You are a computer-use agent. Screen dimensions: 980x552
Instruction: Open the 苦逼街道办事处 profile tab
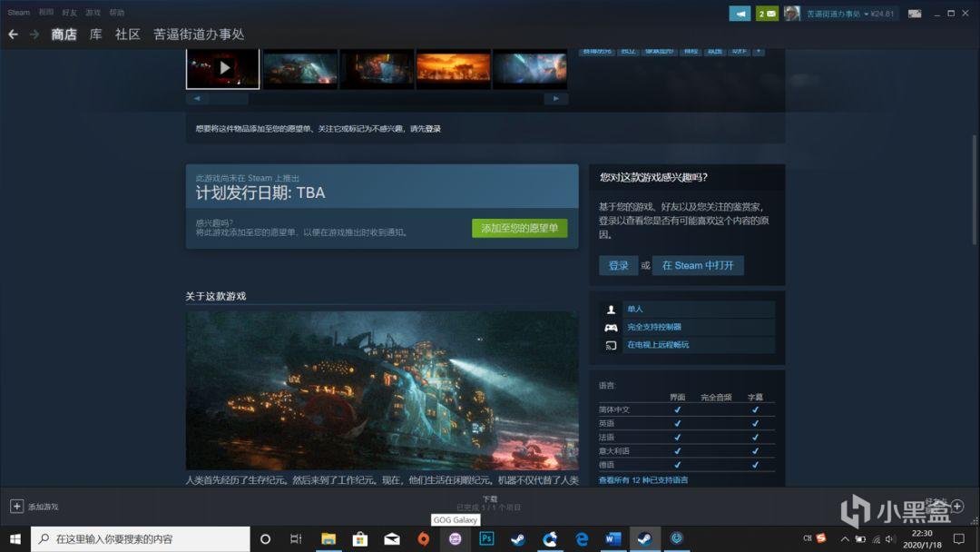point(199,34)
